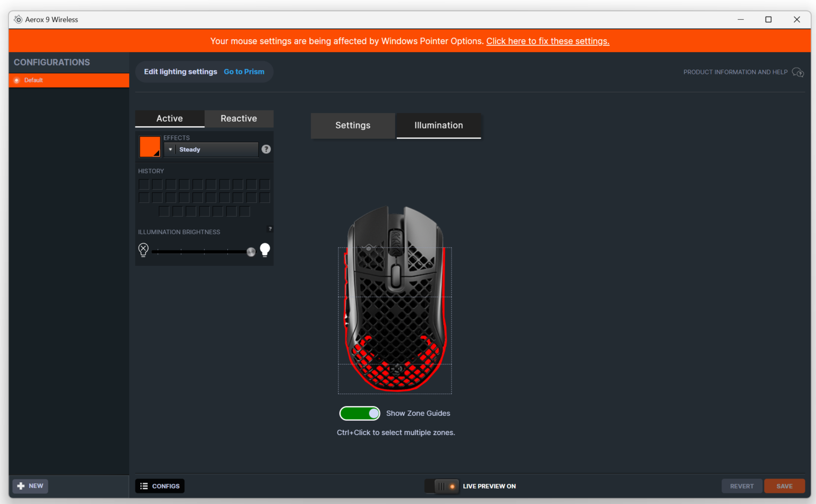The width and height of the screenshot is (816, 504).
Task: Switch to the Reactive lighting tab
Action: 239,118
